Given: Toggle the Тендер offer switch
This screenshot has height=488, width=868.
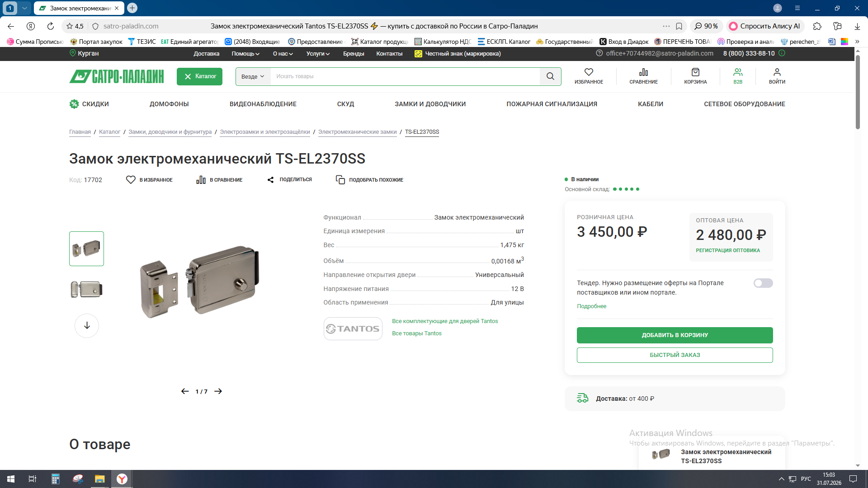Looking at the screenshot, I should point(763,283).
